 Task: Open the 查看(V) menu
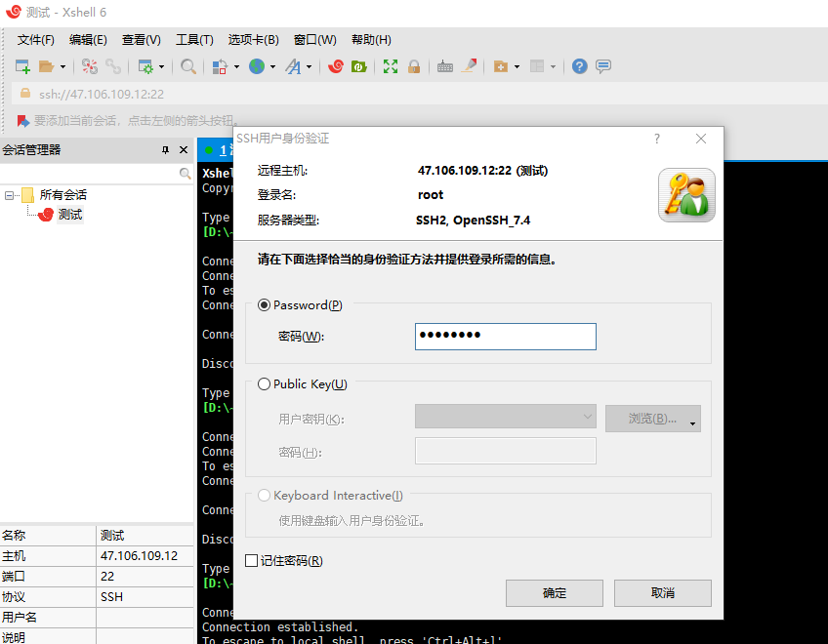point(141,40)
